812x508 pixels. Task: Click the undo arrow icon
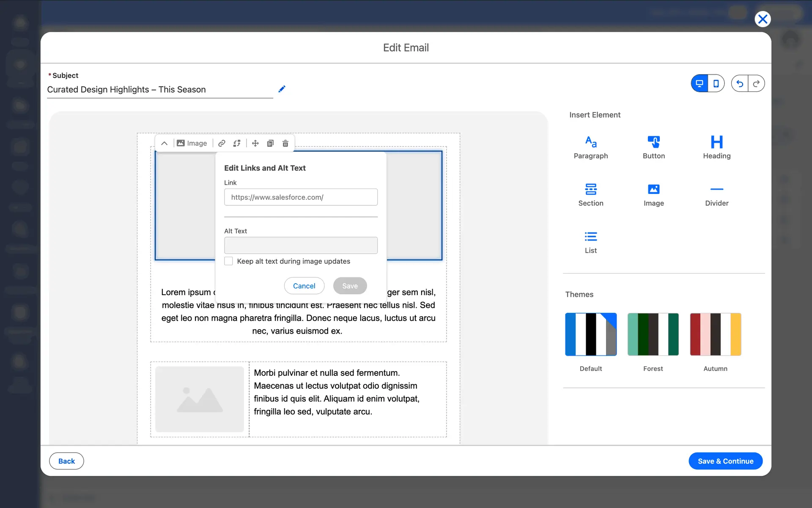(x=740, y=83)
